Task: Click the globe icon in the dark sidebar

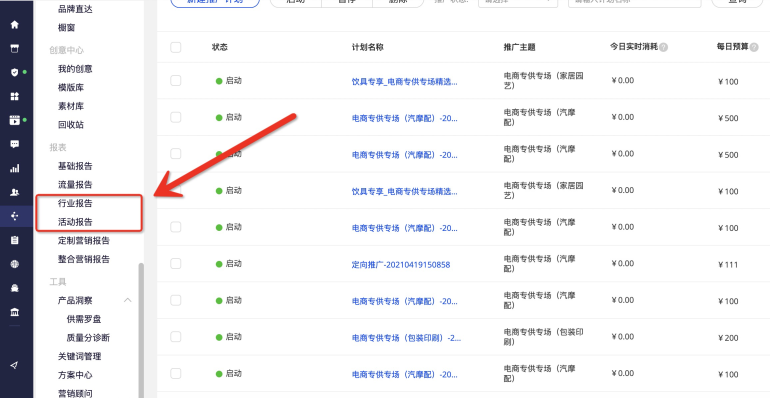Action: (x=15, y=264)
